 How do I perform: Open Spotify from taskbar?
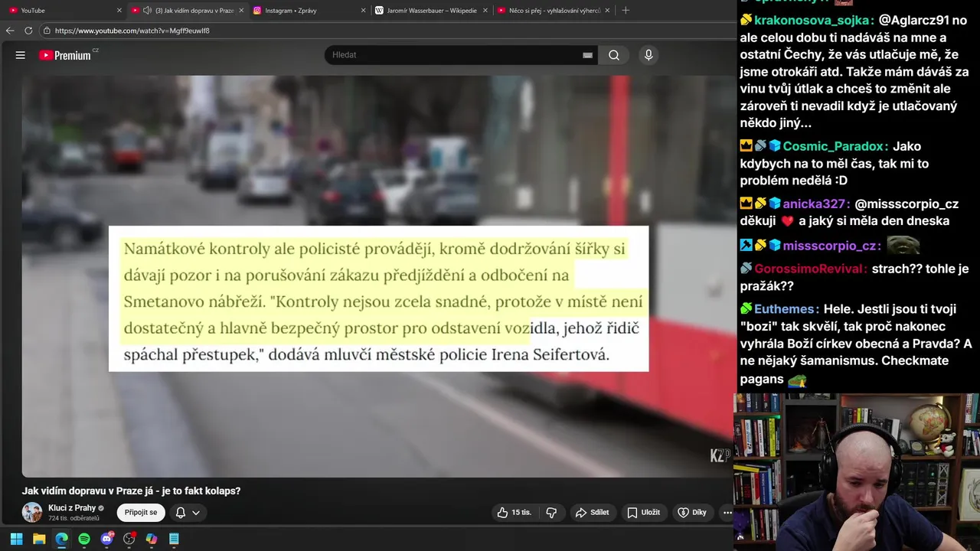tap(84, 539)
